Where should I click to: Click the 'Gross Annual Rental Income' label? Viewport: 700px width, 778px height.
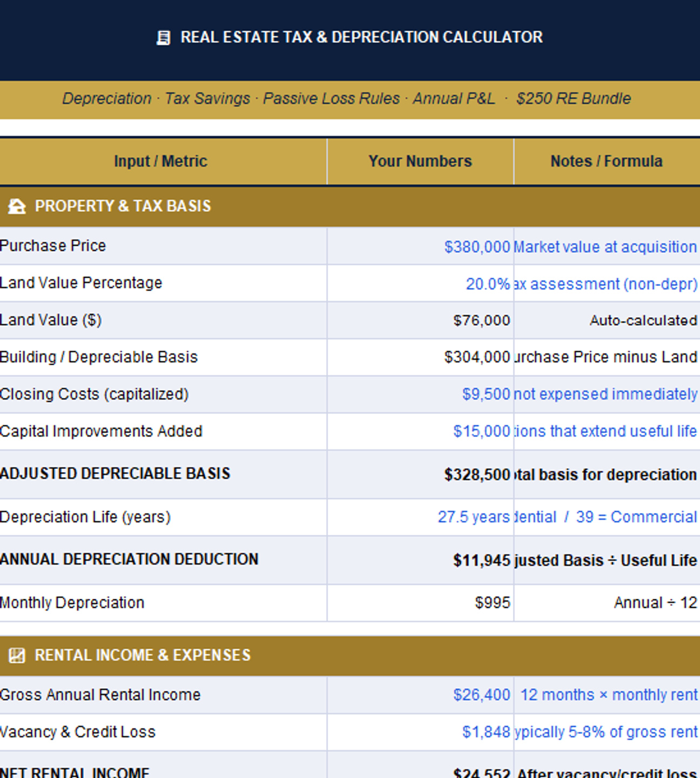pyautogui.click(x=100, y=695)
